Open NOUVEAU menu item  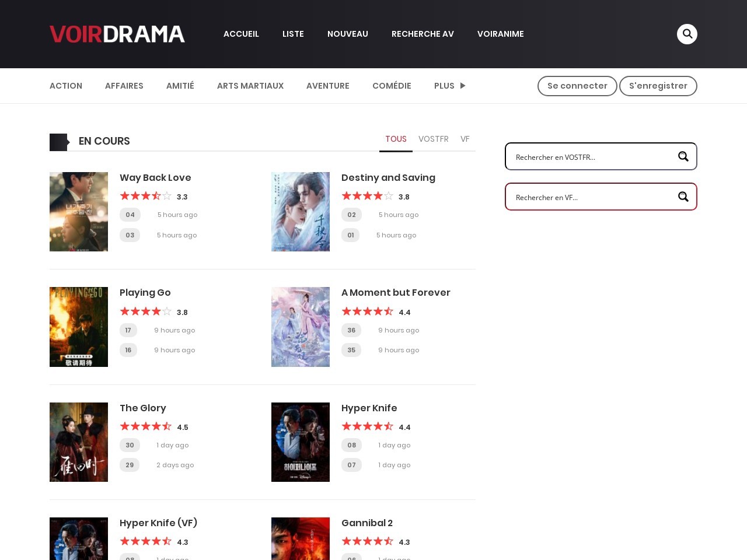pos(348,34)
